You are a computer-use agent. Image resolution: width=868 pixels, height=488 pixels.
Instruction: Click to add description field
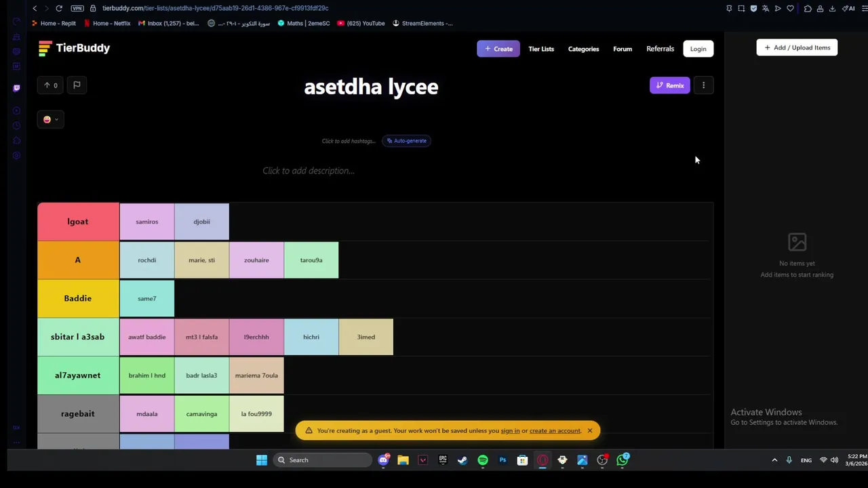pyautogui.click(x=309, y=171)
